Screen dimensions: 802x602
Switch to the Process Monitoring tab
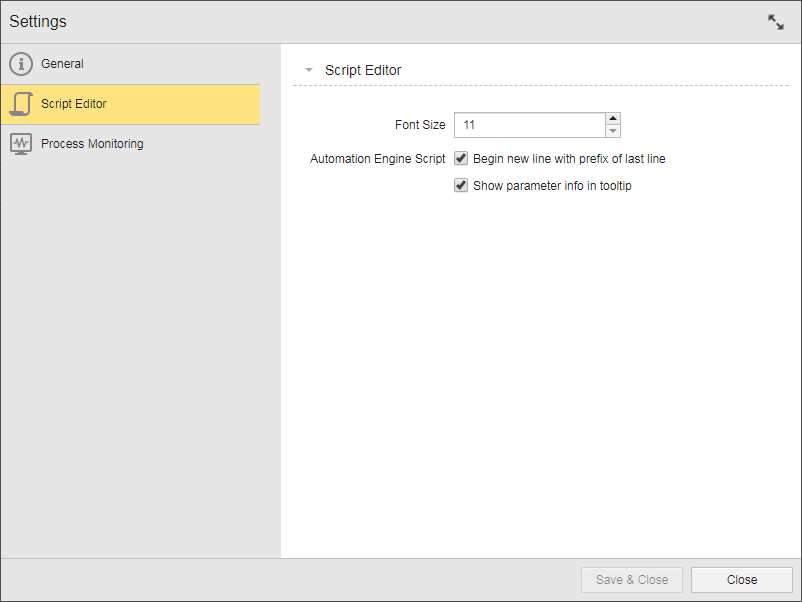pyautogui.click(x=92, y=144)
